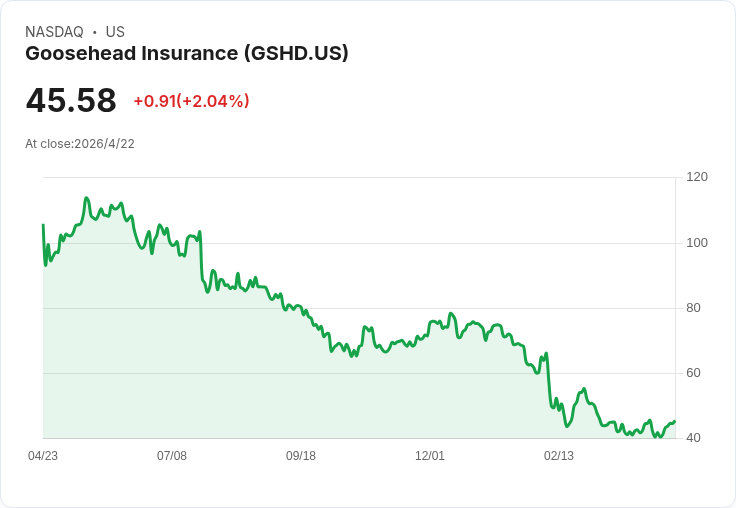Click the chart line's rightmost end point
The height and width of the screenshot is (508, 736).
[x=675, y=422]
